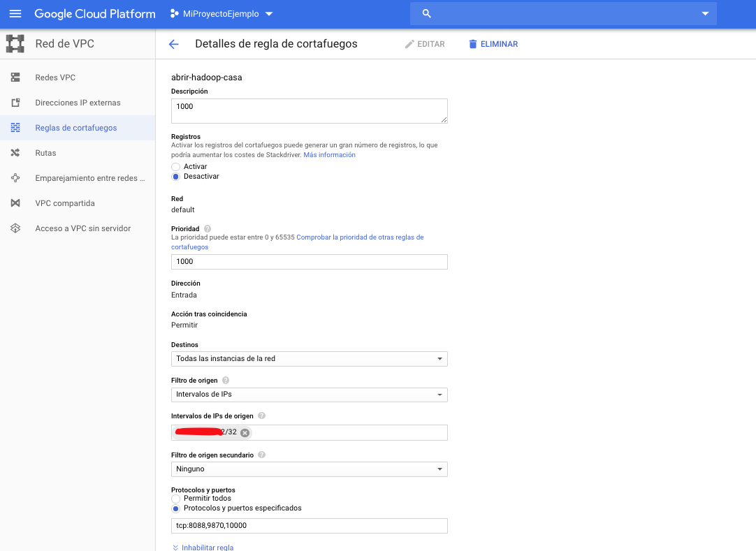
Task: Click the EDITAR button
Action: pyautogui.click(x=425, y=45)
